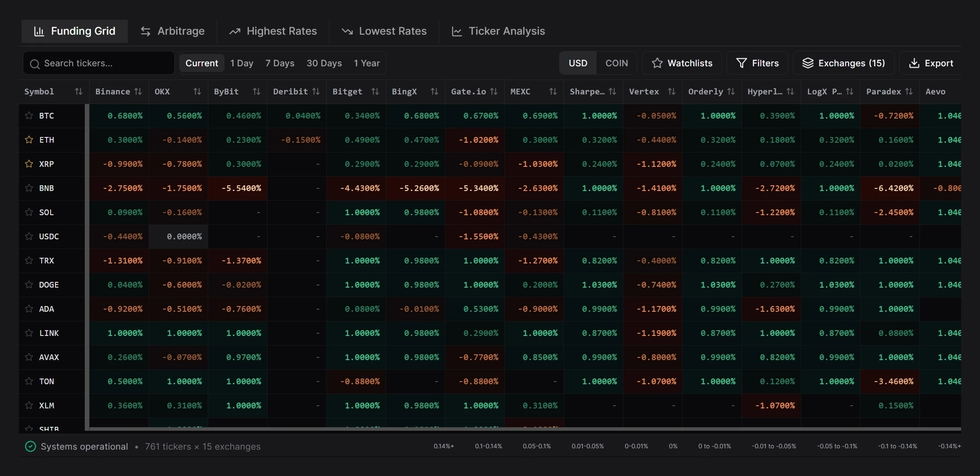Sort Bitget column using arrow icon

pyautogui.click(x=375, y=91)
